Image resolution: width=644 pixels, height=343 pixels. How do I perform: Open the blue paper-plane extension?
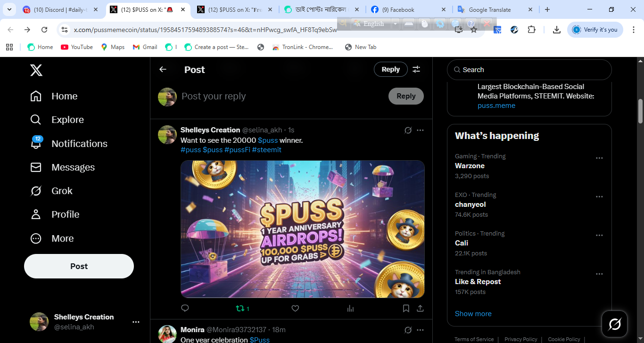coord(497,30)
